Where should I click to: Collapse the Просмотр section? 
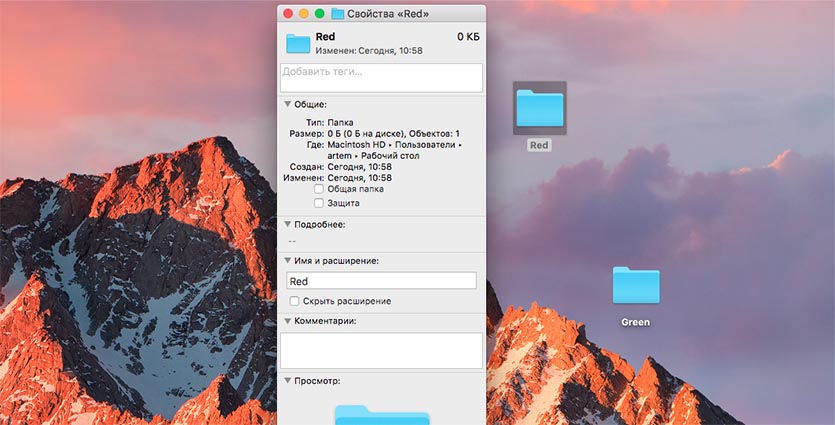(288, 381)
